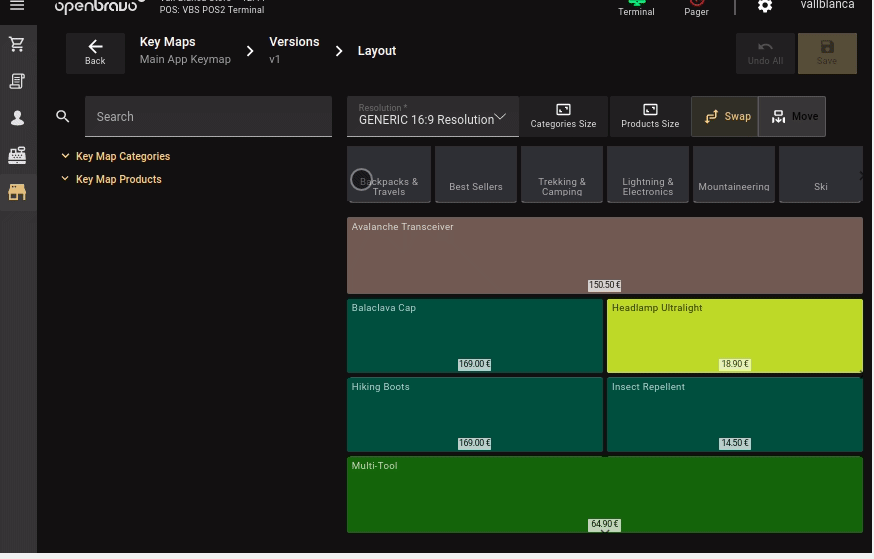Open the receipts sidebar icon
This screenshot has height=559, width=874.
(x=17, y=81)
